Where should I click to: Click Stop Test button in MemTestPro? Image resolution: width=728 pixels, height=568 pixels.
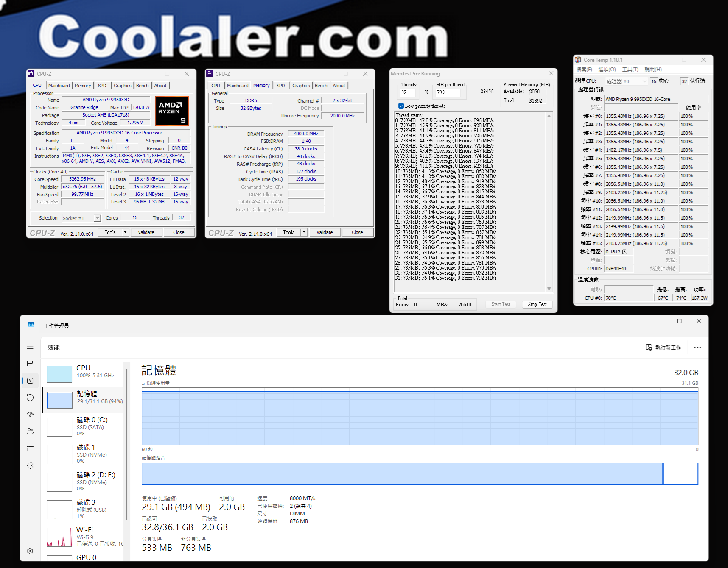click(537, 304)
